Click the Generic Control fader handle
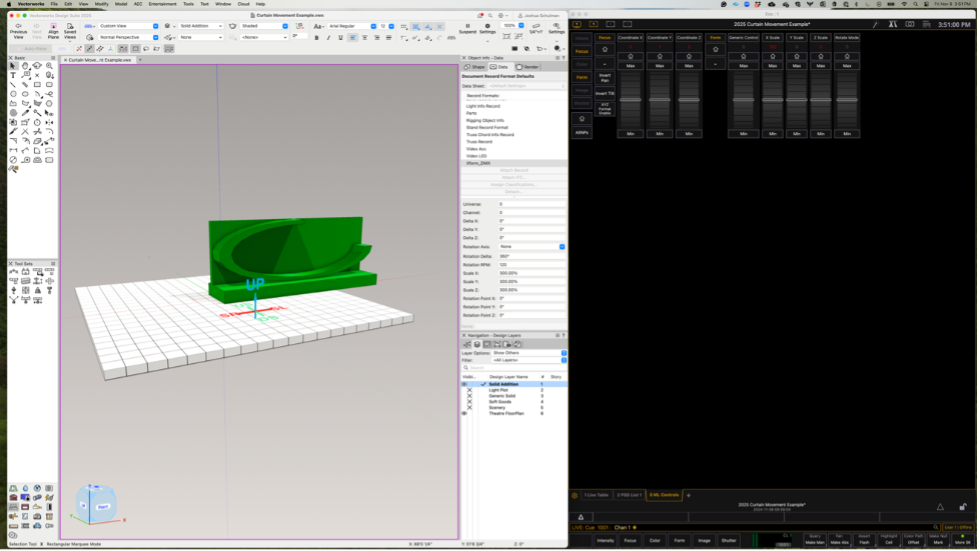The width and height of the screenshot is (980, 551). pyautogui.click(x=743, y=100)
